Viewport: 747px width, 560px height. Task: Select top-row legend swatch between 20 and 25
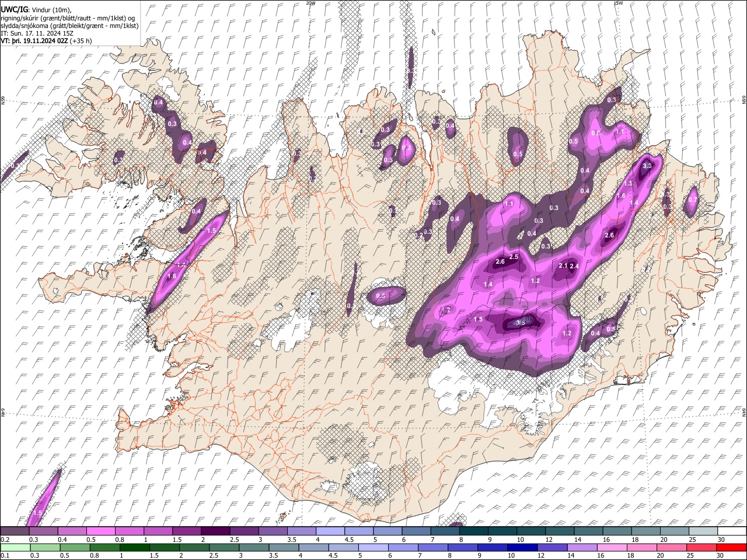click(674, 531)
